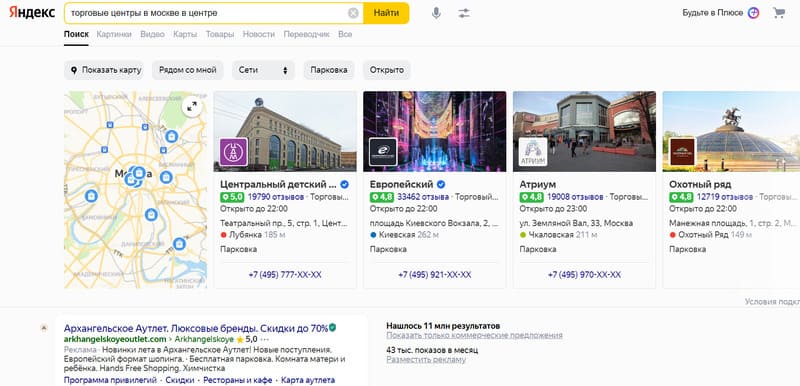Screen dimensions: 800x386
Task: Click phone number +7 (495) 921-XX-XX
Action: pyautogui.click(x=435, y=274)
